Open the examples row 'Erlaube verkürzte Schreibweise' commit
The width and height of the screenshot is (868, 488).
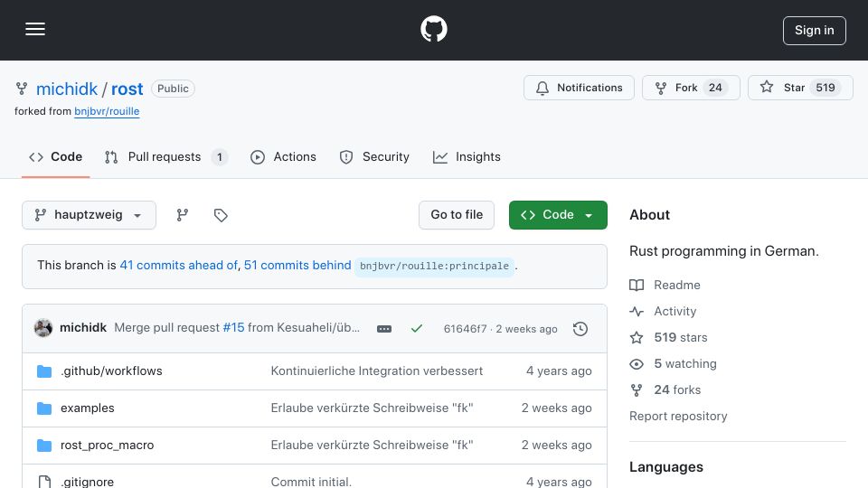372,408
